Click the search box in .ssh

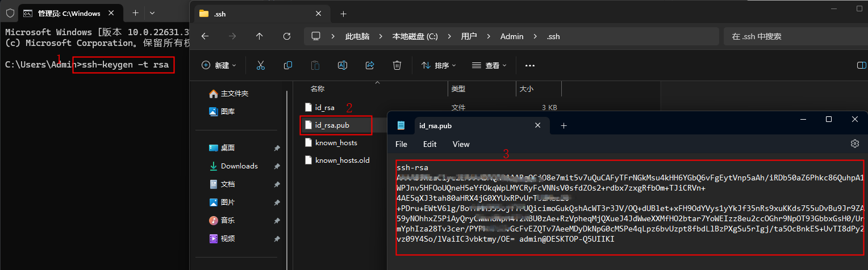click(x=790, y=36)
